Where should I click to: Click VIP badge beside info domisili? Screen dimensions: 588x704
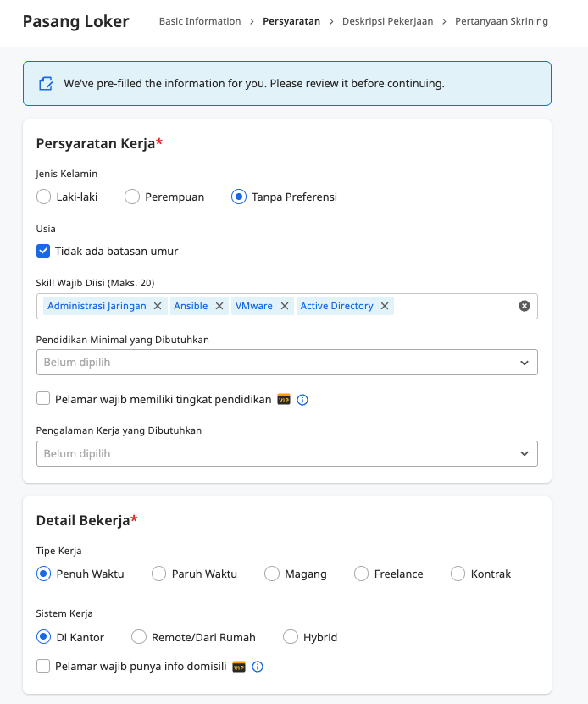click(239, 668)
